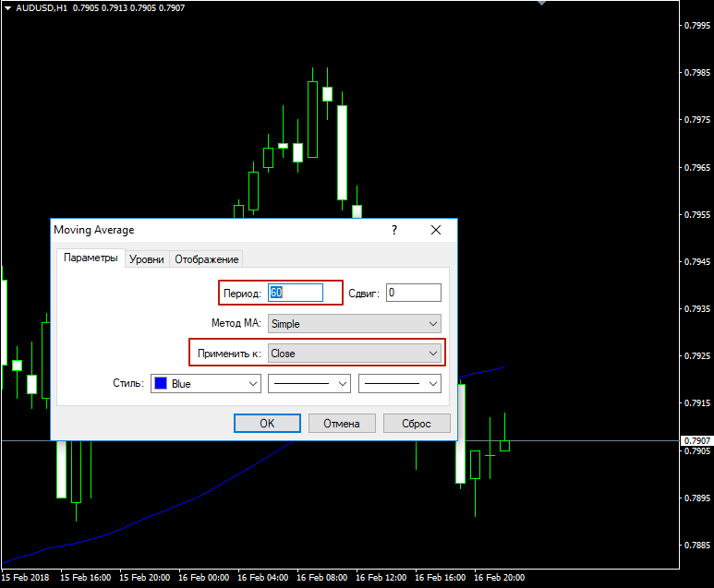714x588 pixels.
Task: Open the line style dropdown
Action: [309, 383]
